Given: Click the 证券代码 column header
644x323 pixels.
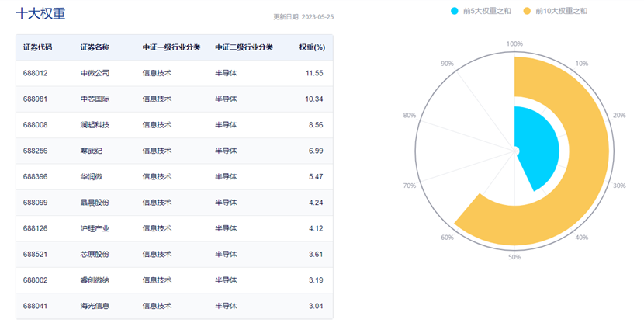Looking at the screenshot, I should (x=37, y=47).
